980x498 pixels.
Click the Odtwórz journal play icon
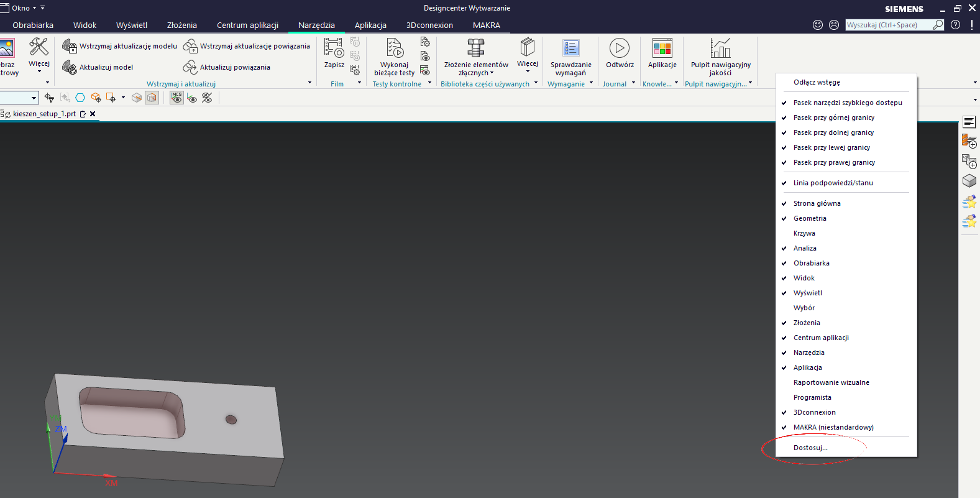620,48
